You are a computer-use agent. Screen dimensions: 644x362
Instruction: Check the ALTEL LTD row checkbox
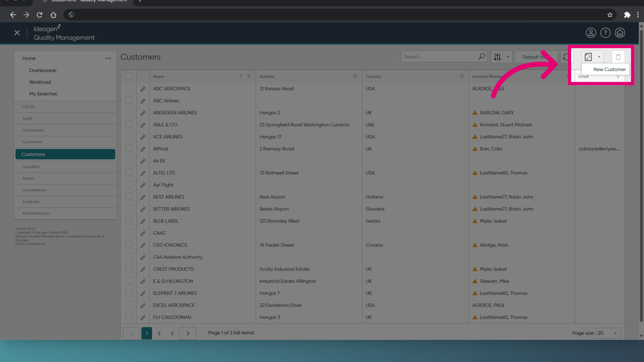click(x=129, y=173)
